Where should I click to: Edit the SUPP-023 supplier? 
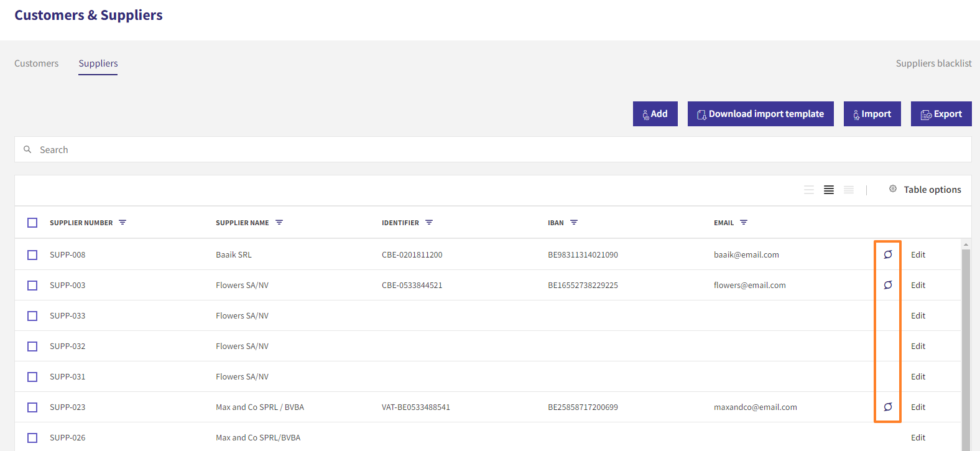918,407
